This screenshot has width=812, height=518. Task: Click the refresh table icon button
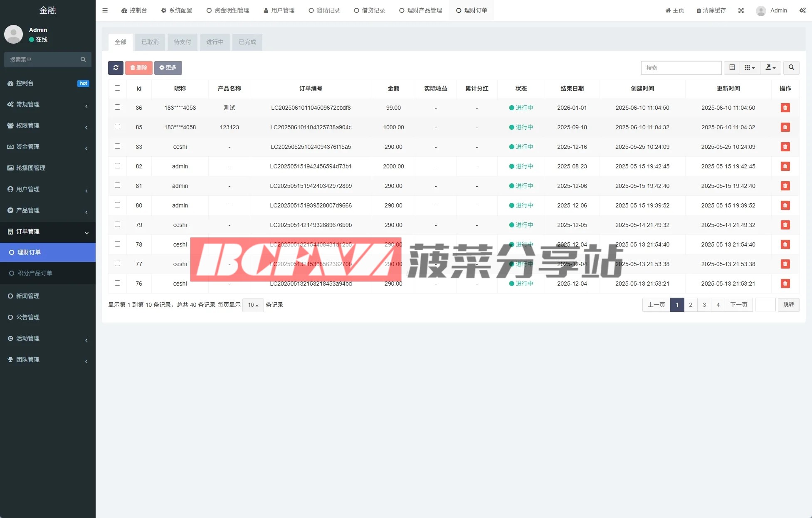click(x=116, y=68)
